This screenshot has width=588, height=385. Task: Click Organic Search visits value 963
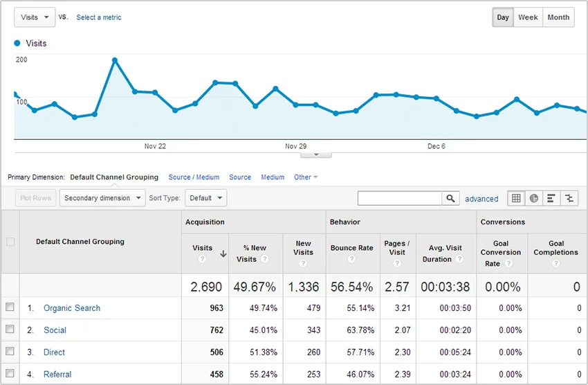pyautogui.click(x=217, y=308)
